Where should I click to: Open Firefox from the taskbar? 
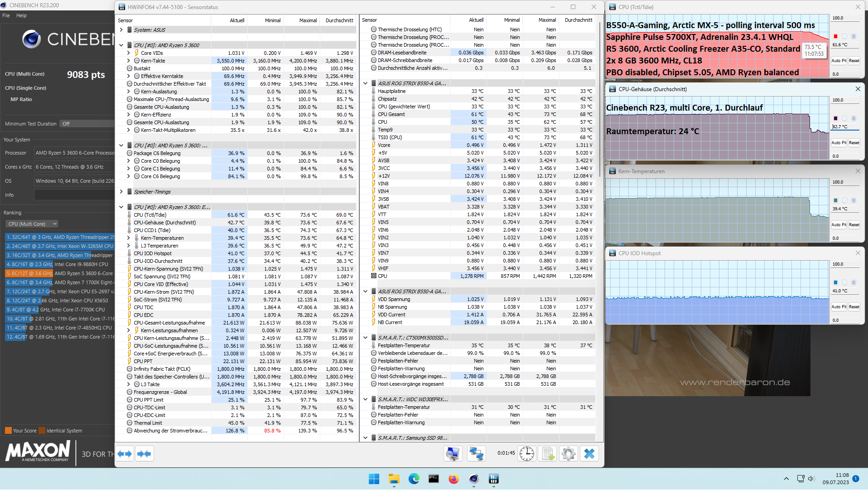click(x=453, y=479)
